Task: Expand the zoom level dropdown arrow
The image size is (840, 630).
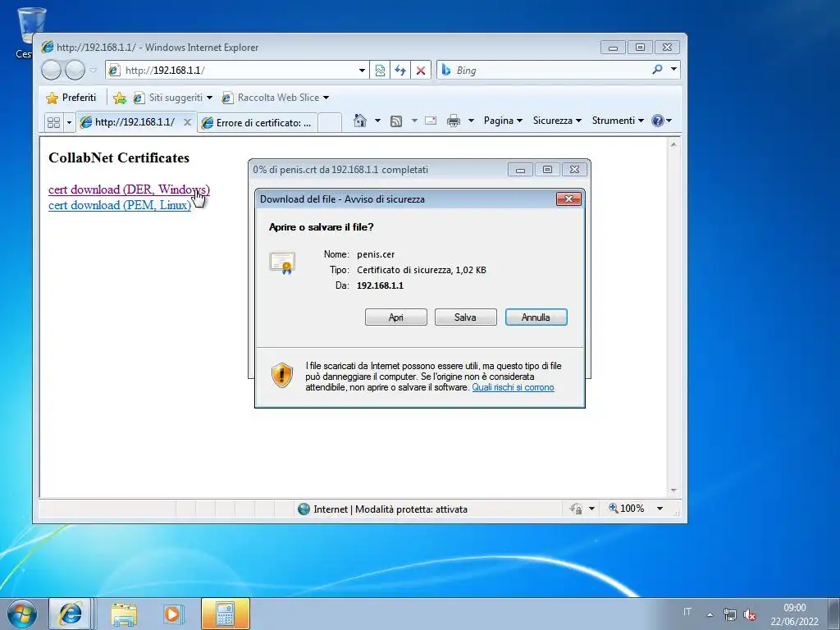Action: (660, 509)
